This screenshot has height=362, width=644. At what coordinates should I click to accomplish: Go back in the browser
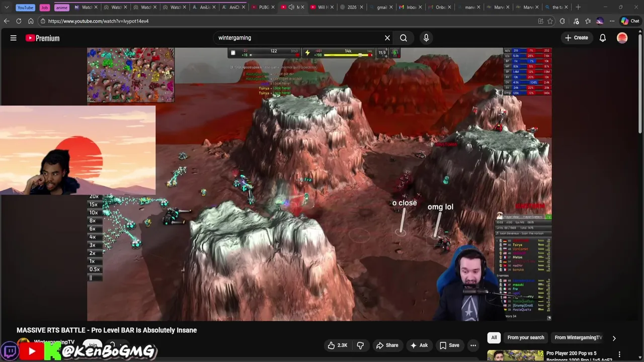7,21
